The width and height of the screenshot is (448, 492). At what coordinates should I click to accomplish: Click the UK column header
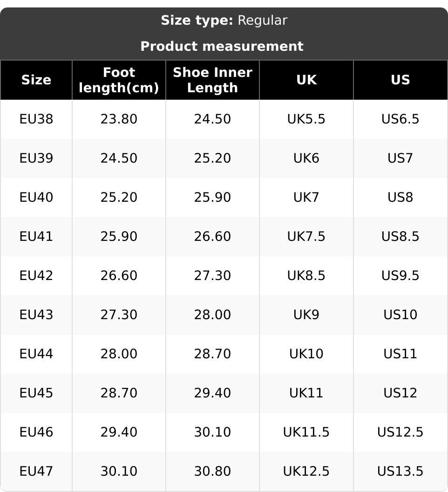[306, 80]
